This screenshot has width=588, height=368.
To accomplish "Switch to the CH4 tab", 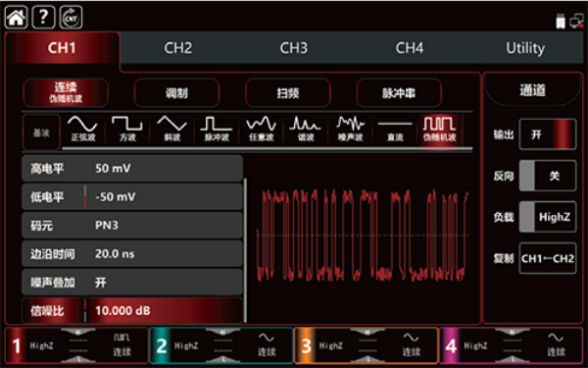I will tap(410, 48).
